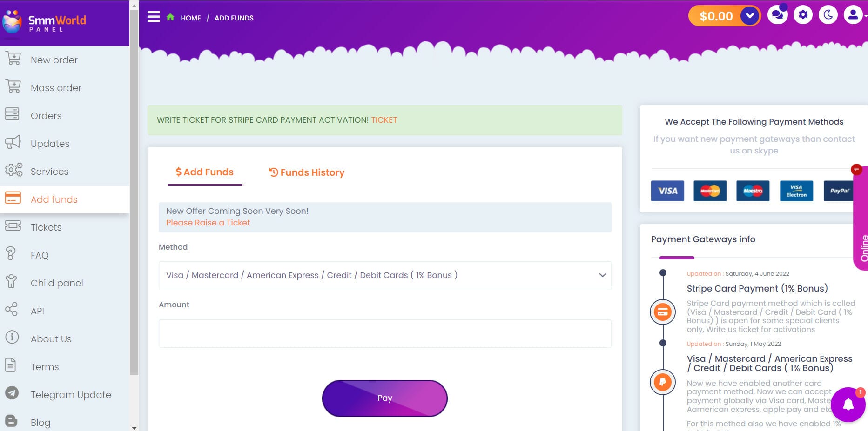
Task: Open New order from sidebar
Action: click(x=54, y=60)
